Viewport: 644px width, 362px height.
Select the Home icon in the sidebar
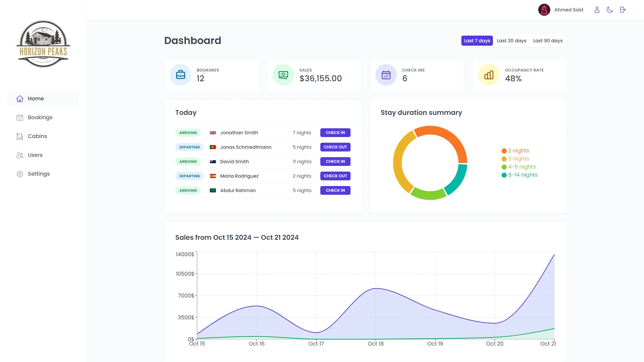point(20,98)
